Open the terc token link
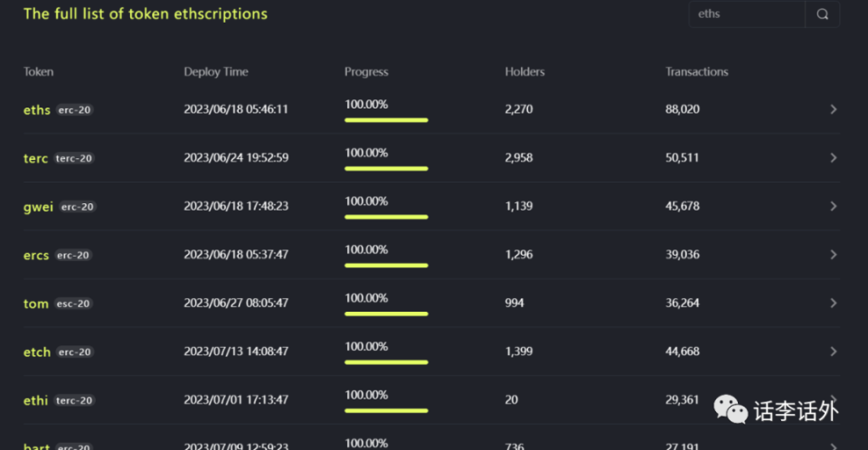Image resolution: width=868 pixels, height=450 pixels. click(x=35, y=158)
